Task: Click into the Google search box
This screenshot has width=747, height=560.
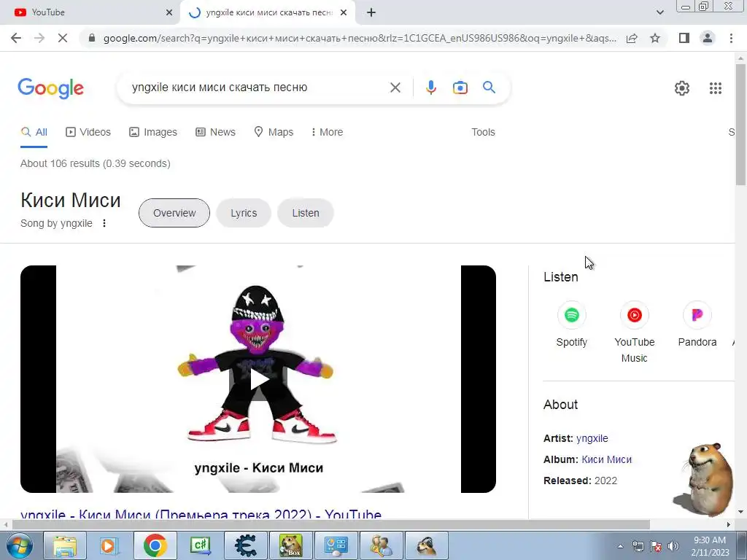Action: [x=258, y=87]
